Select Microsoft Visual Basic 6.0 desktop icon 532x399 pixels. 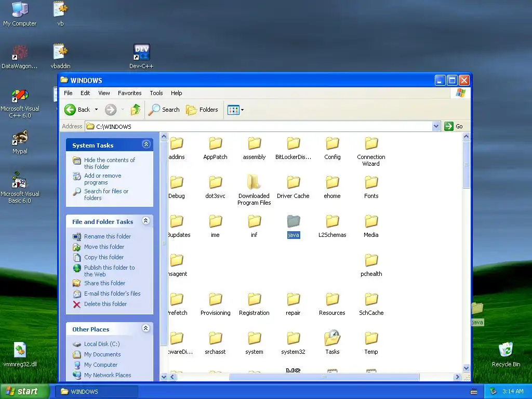[20, 188]
